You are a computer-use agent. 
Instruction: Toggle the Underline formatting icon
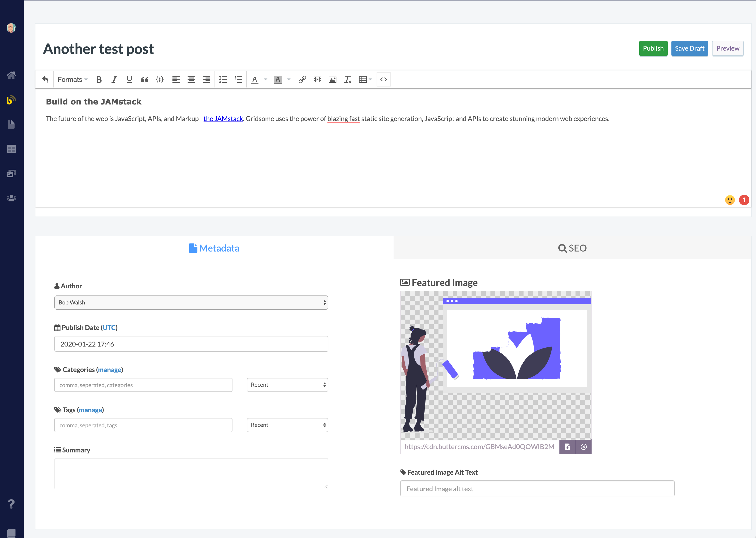[x=129, y=79]
